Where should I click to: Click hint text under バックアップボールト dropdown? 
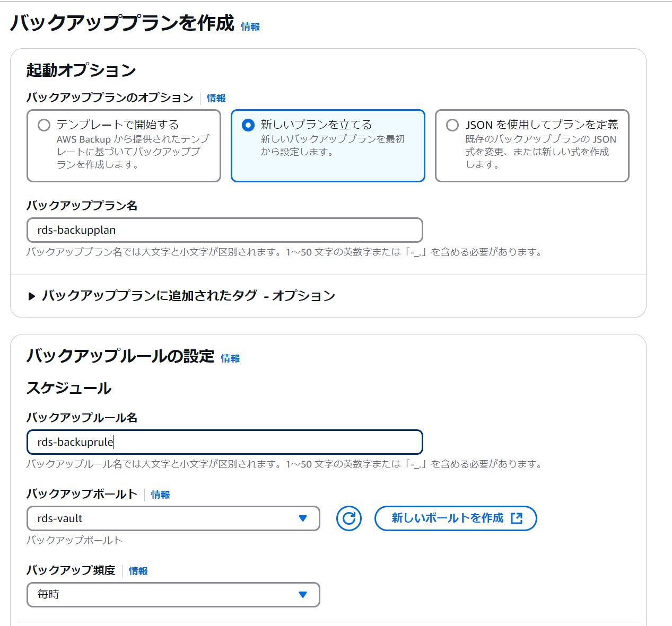(x=74, y=540)
